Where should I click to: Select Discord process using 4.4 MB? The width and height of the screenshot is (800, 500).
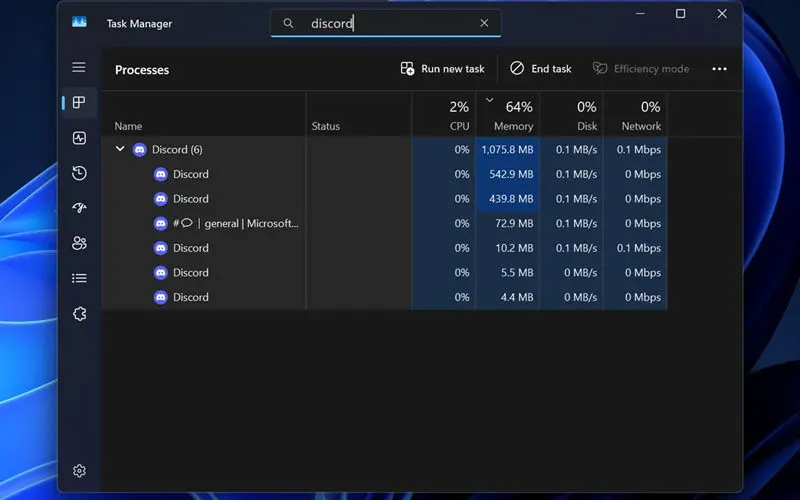[x=384, y=297]
